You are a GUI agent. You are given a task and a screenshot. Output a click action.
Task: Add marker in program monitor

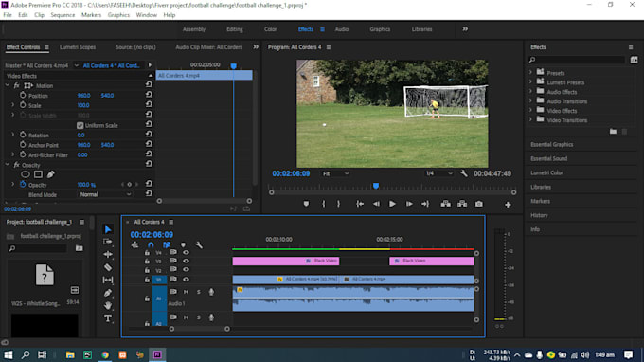click(306, 204)
